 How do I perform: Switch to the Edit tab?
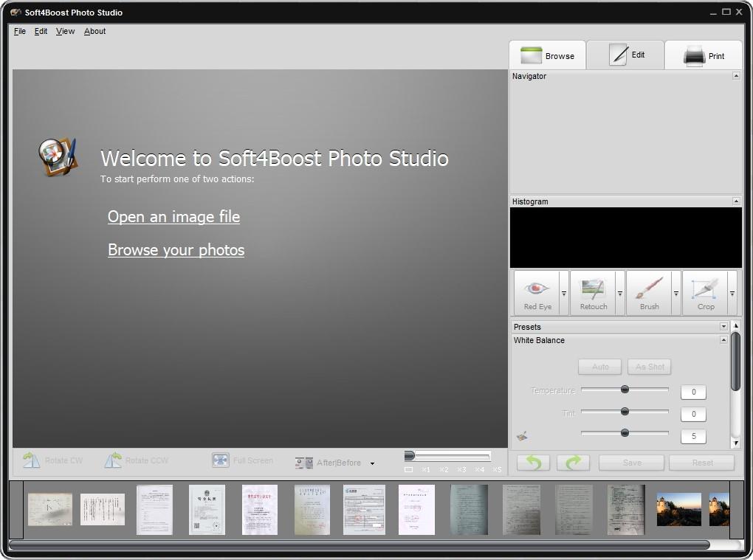626,55
